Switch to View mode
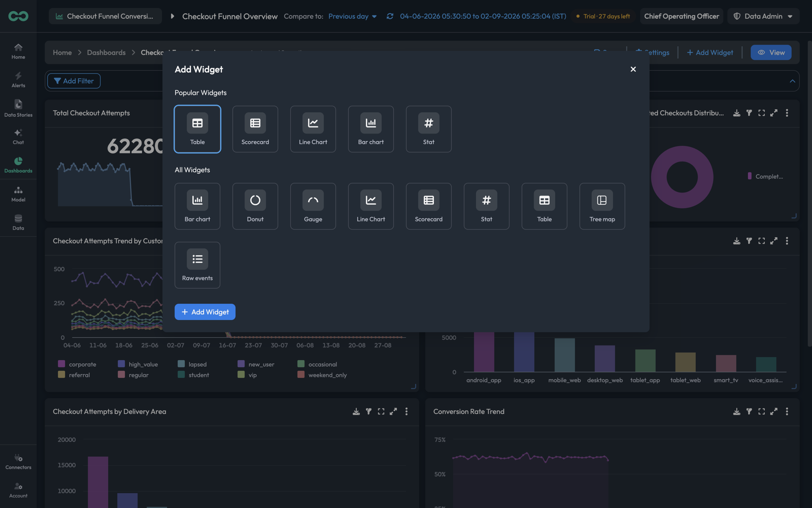Viewport: 812px width, 508px height. (x=771, y=52)
